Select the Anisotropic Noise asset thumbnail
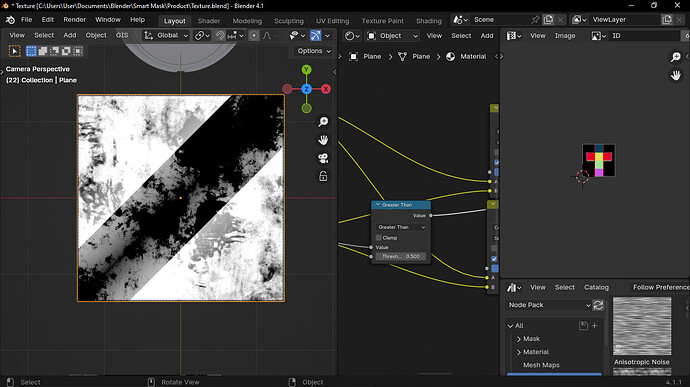Screen dimensions: 690x387 point(642,326)
